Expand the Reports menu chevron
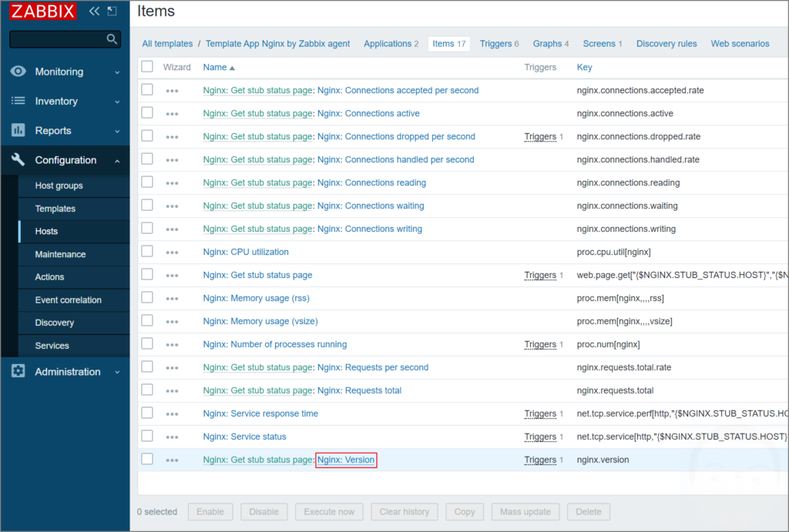789x532 pixels. pos(117,131)
